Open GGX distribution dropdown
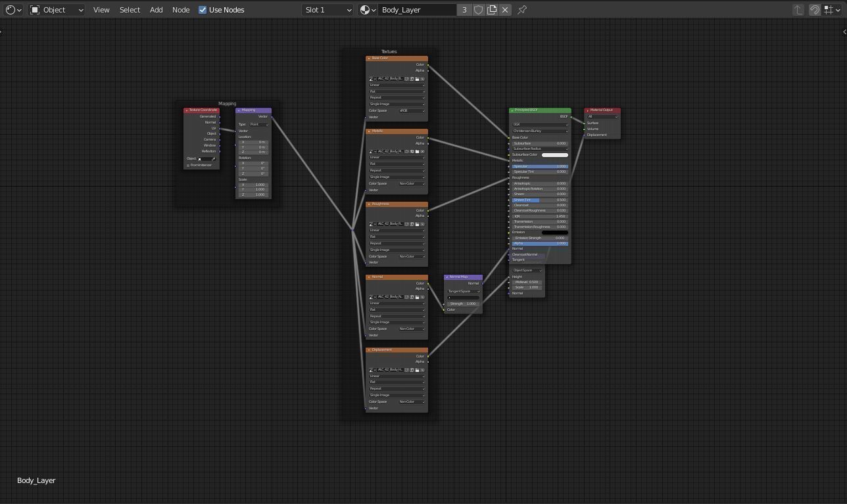 pyautogui.click(x=540, y=124)
